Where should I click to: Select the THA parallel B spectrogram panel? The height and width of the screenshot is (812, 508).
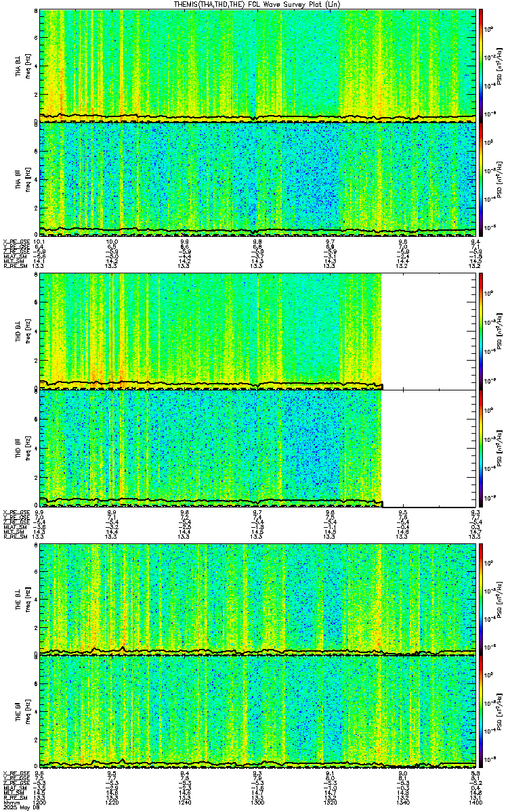pyautogui.click(x=258, y=179)
